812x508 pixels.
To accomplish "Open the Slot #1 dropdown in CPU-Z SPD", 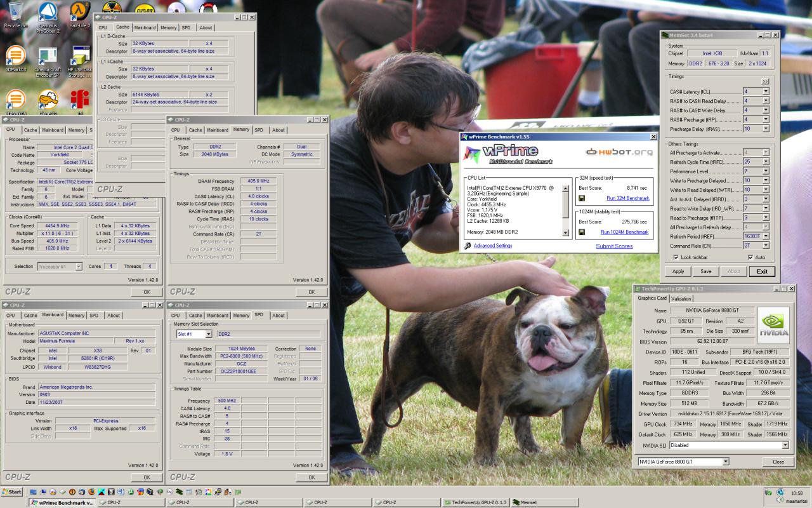I will (209, 334).
